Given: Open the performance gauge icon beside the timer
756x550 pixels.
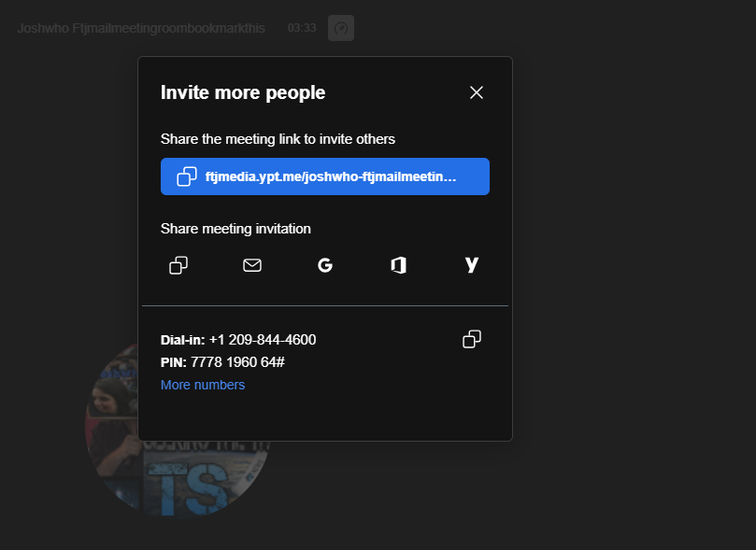Looking at the screenshot, I should tap(341, 28).
